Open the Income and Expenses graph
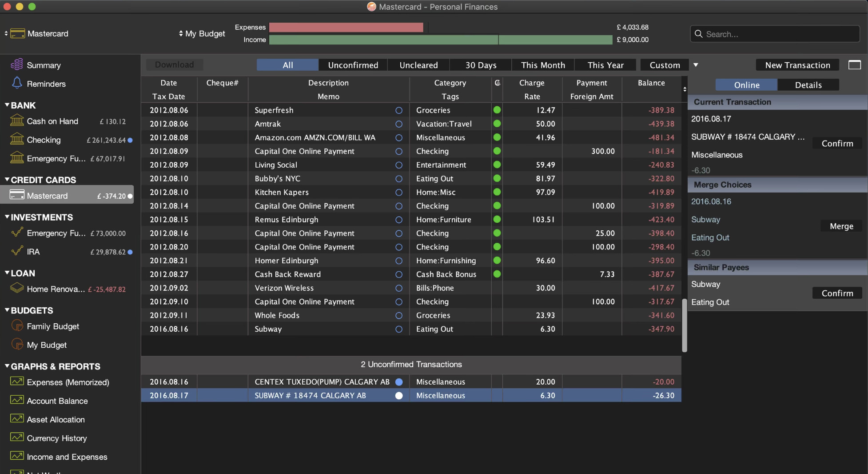This screenshot has width=868, height=474. click(67, 457)
